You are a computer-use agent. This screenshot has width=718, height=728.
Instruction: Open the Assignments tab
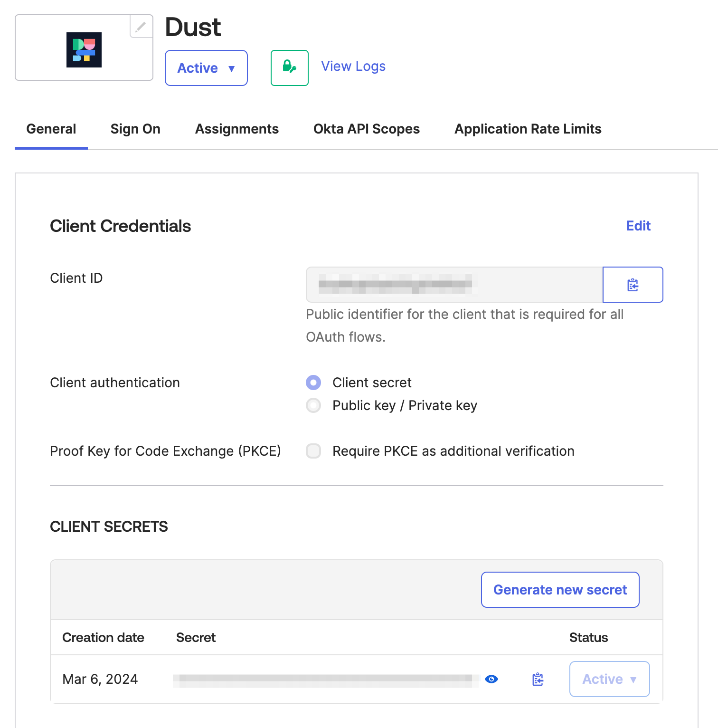237,129
